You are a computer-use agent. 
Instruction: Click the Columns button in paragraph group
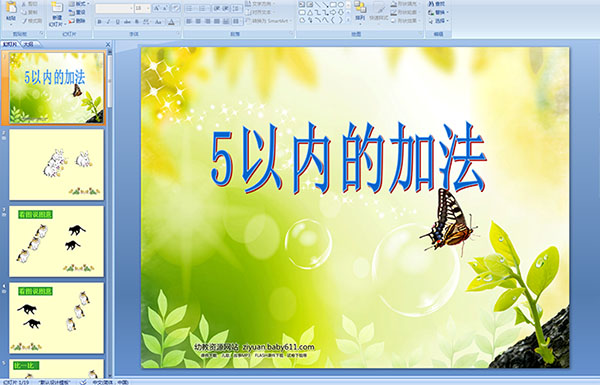(x=237, y=21)
